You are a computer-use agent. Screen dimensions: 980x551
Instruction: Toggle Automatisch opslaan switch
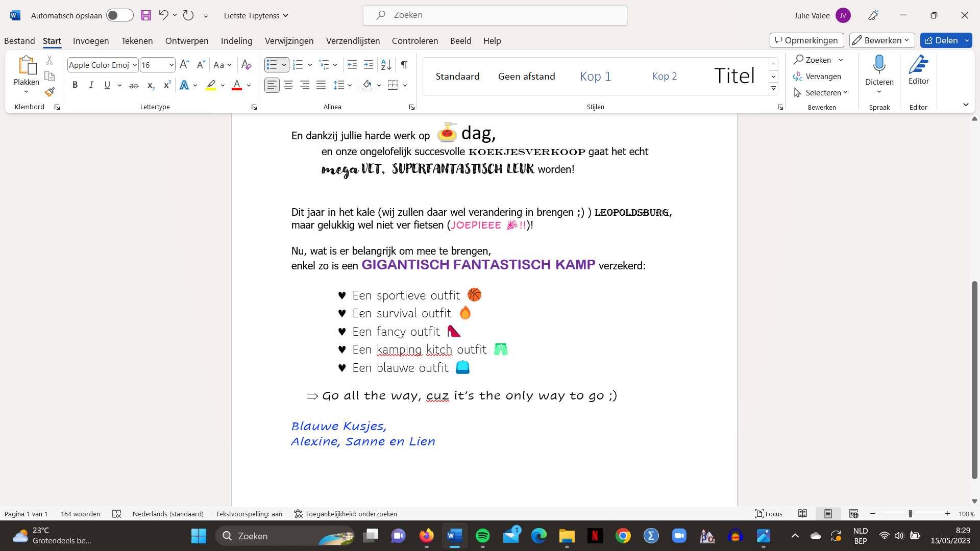coord(119,15)
